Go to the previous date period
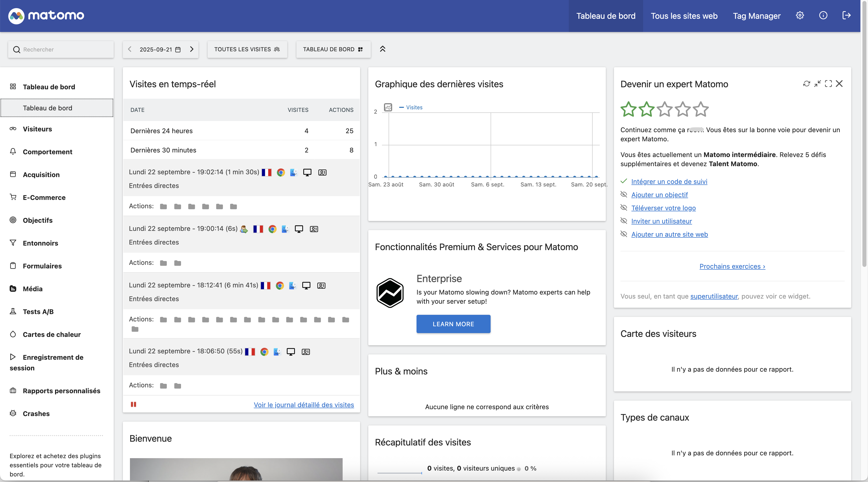Screen dimensions: 868x482 (130, 49)
